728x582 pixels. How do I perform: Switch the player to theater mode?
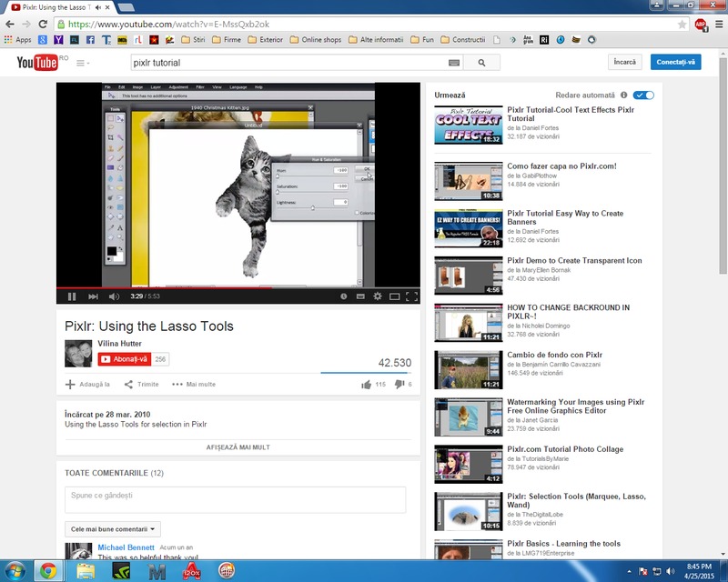click(395, 296)
